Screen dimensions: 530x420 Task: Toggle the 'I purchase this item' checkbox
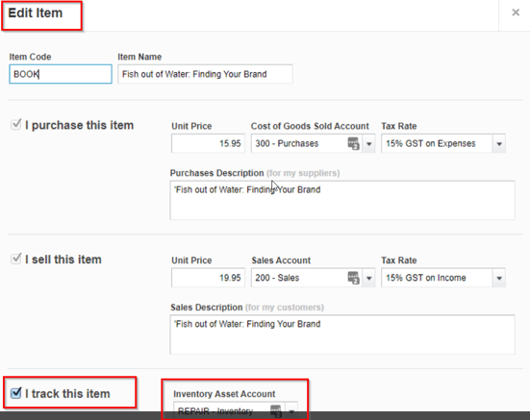[15, 124]
